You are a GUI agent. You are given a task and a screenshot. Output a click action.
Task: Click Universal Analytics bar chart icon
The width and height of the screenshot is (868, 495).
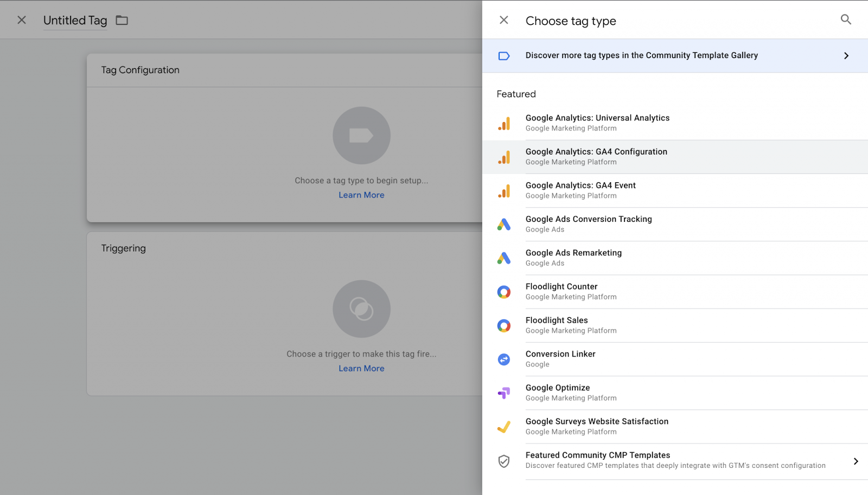point(504,124)
